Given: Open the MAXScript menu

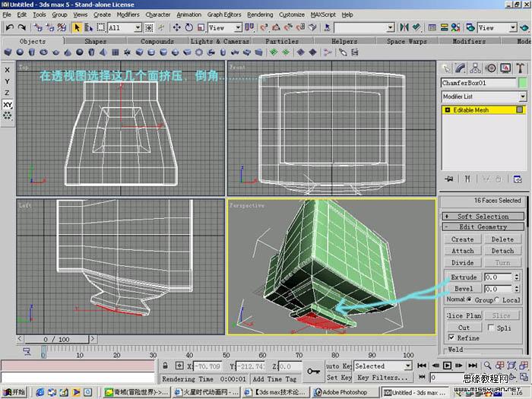Looking at the screenshot, I should (x=323, y=14).
